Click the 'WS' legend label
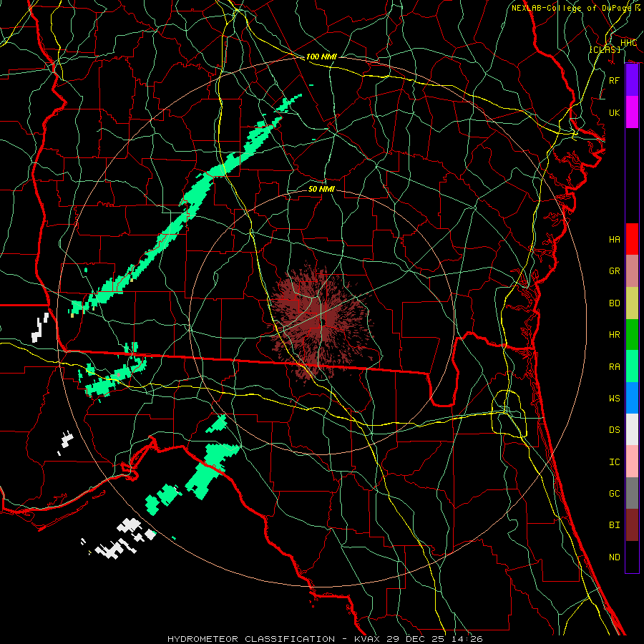The width and height of the screenshot is (644, 644). (x=614, y=399)
